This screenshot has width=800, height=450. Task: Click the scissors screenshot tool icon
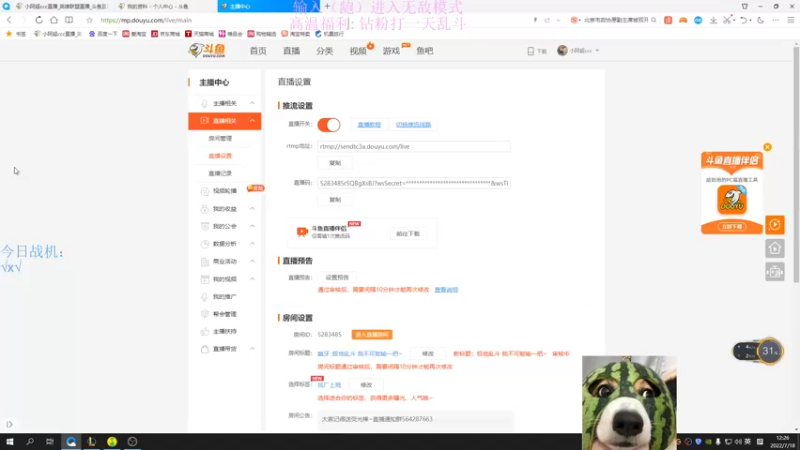click(x=727, y=20)
